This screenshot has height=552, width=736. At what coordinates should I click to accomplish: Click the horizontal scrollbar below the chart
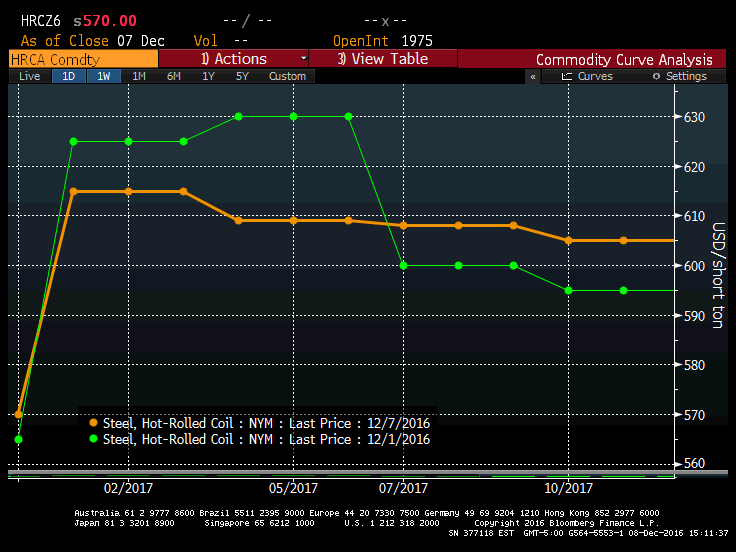pyautogui.click(x=340, y=474)
